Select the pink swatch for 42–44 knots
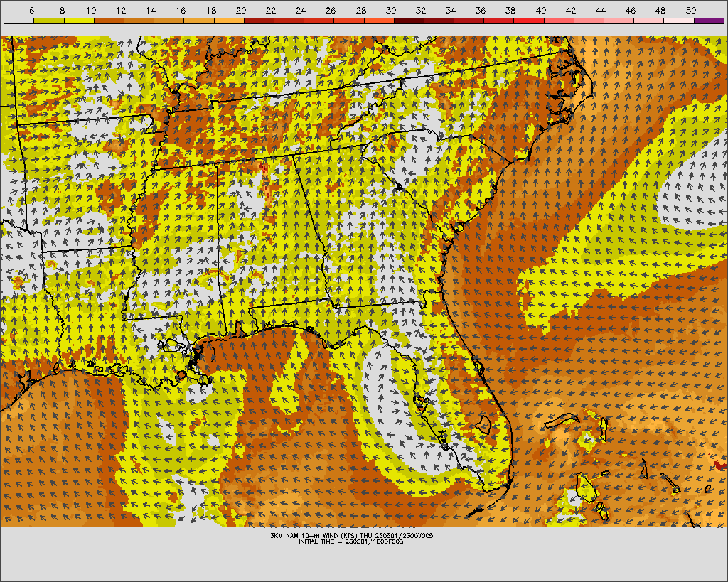The height and width of the screenshot is (582, 728). [589, 21]
